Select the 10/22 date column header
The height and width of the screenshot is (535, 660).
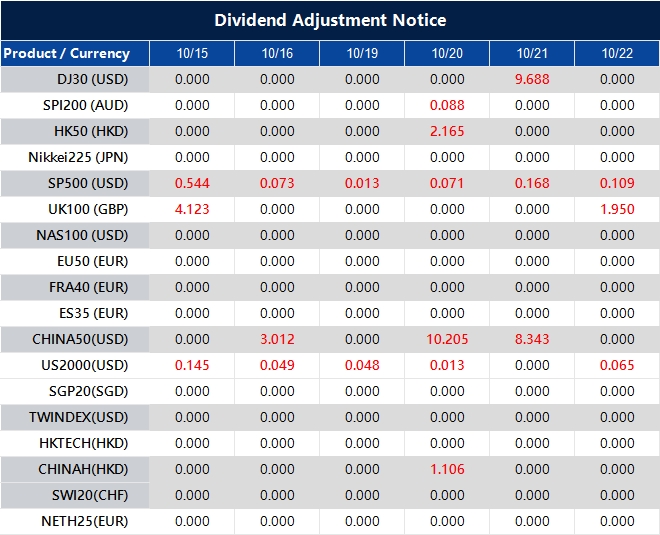tap(617, 53)
